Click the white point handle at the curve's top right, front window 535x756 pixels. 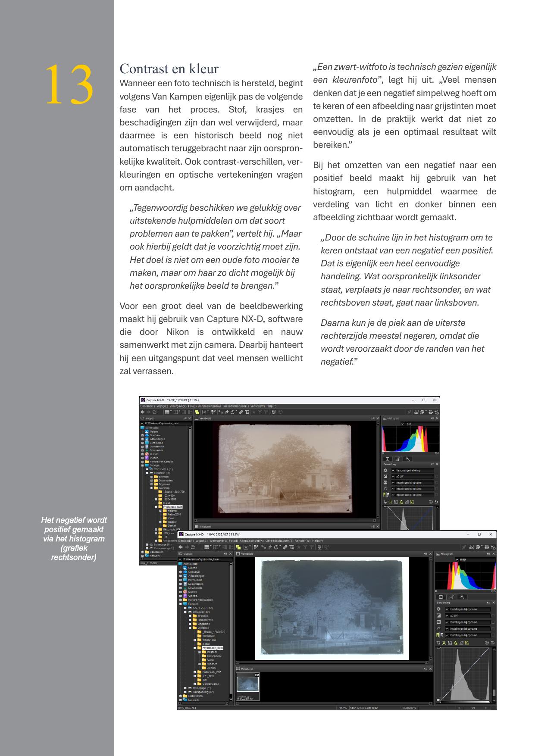click(x=489, y=648)
